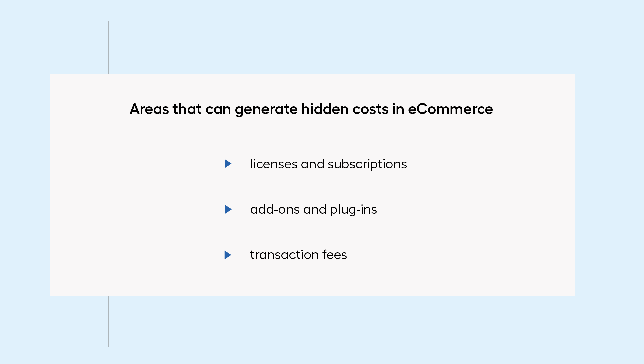Click the word 'generate' in the heading

click(x=266, y=110)
